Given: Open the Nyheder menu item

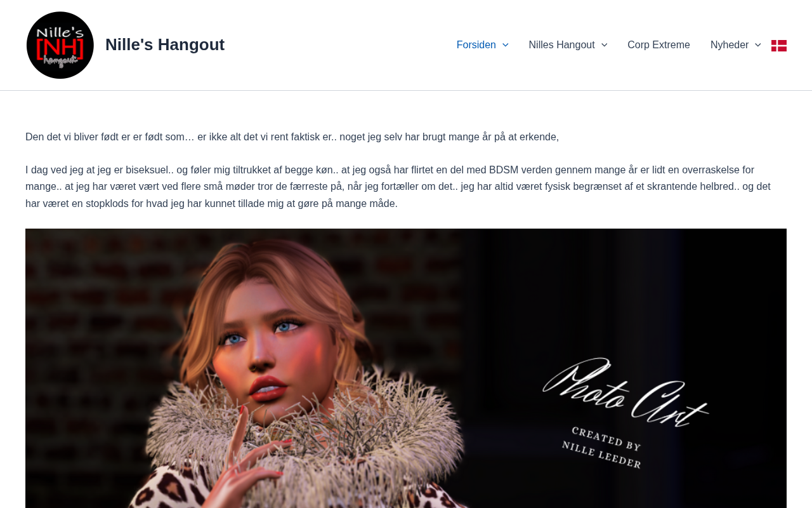Looking at the screenshot, I should (x=730, y=45).
